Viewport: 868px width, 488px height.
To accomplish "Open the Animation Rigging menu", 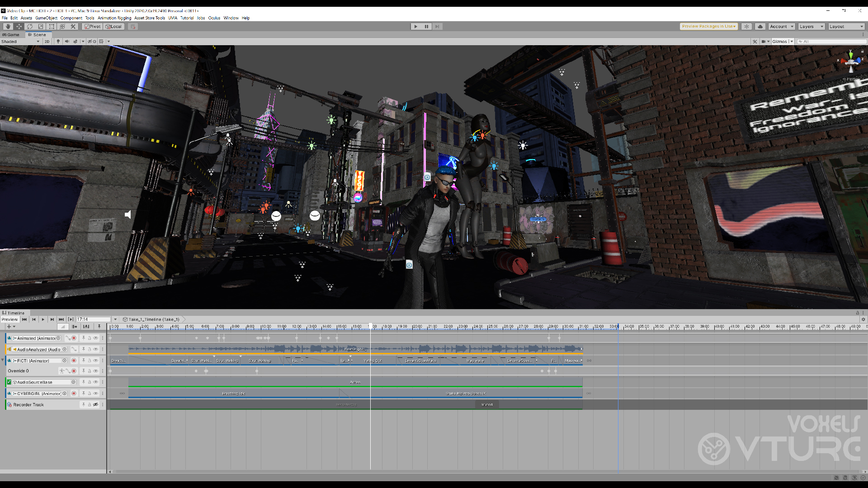I will click(x=114, y=18).
